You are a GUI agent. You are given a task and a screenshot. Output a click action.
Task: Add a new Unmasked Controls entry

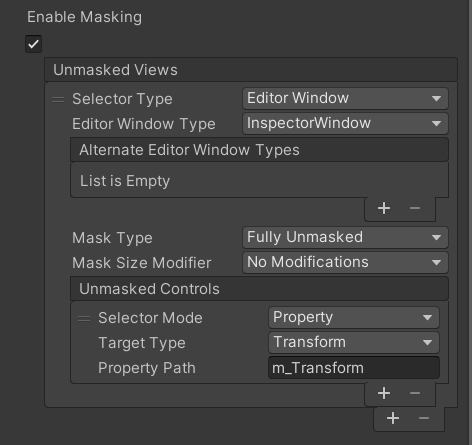384,393
